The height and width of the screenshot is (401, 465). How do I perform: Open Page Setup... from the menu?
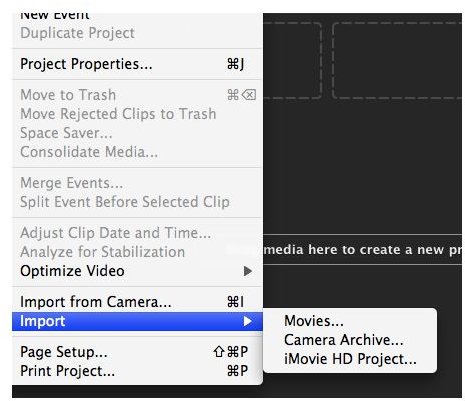click(137, 352)
